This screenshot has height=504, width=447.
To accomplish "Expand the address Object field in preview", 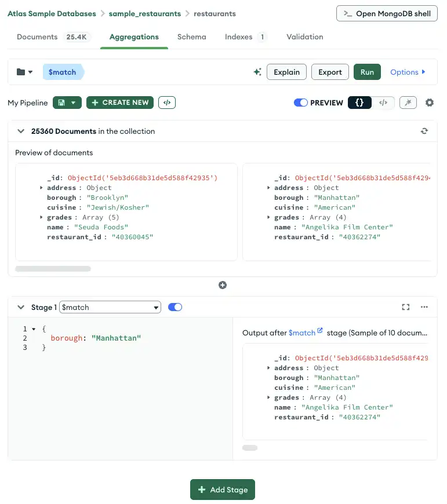I will (39, 187).
